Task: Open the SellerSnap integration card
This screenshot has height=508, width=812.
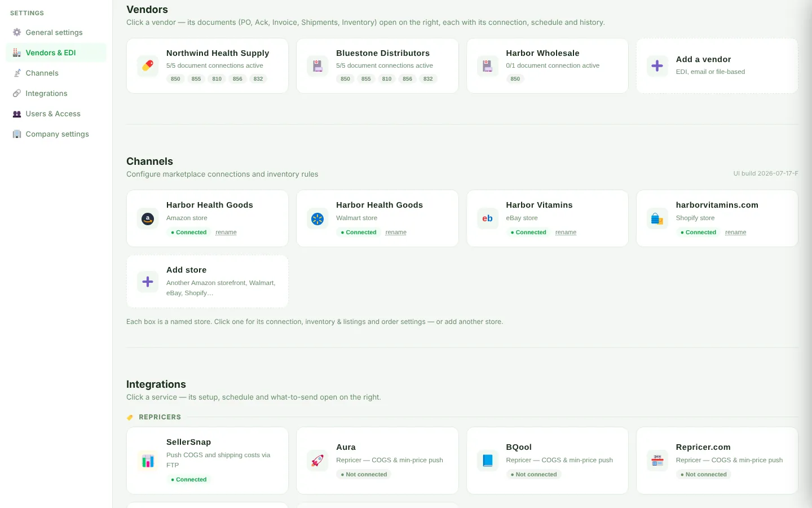Action: pyautogui.click(x=208, y=461)
